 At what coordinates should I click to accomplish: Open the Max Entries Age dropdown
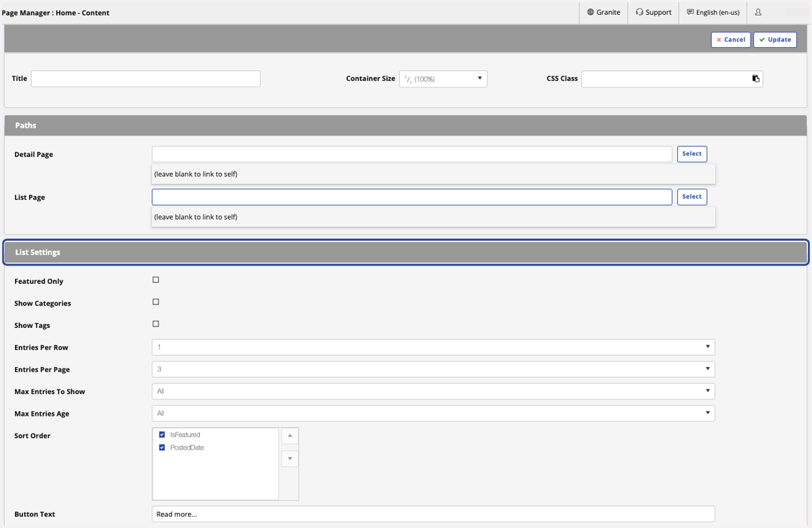tap(433, 413)
